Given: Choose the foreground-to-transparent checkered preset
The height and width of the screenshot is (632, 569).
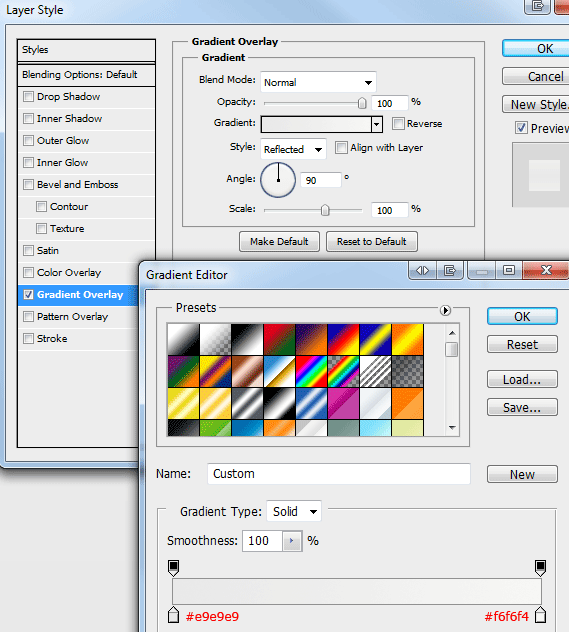Looking at the screenshot, I should [215, 339].
